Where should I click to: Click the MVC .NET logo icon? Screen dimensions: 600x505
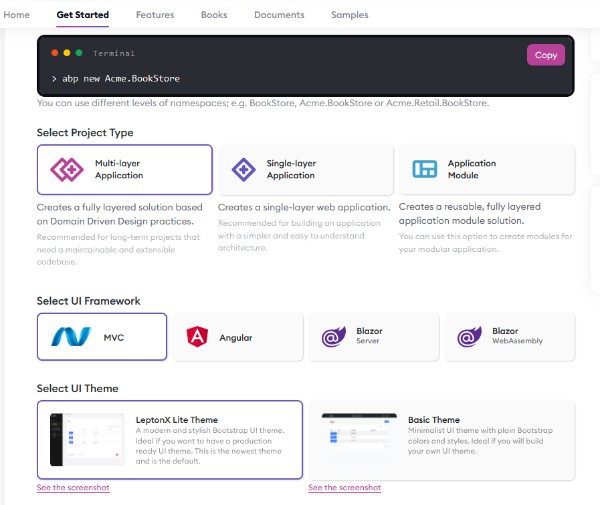click(x=72, y=337)
